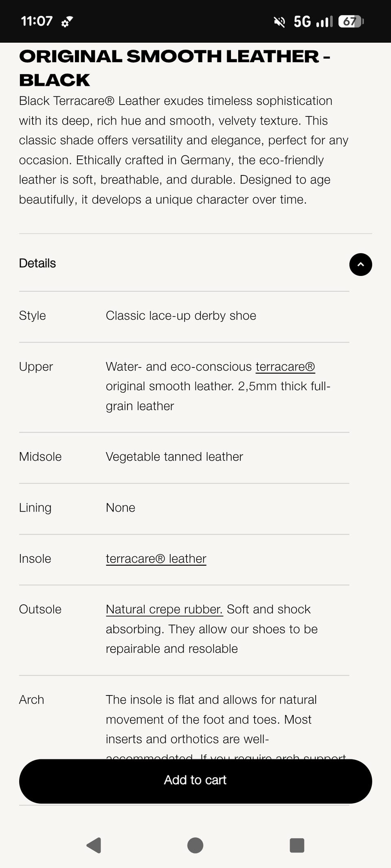Image resolution: width=391 pixels, height=868 pixels.
Task: Open the terracare® leather Insole link
Action: [156, 559]
